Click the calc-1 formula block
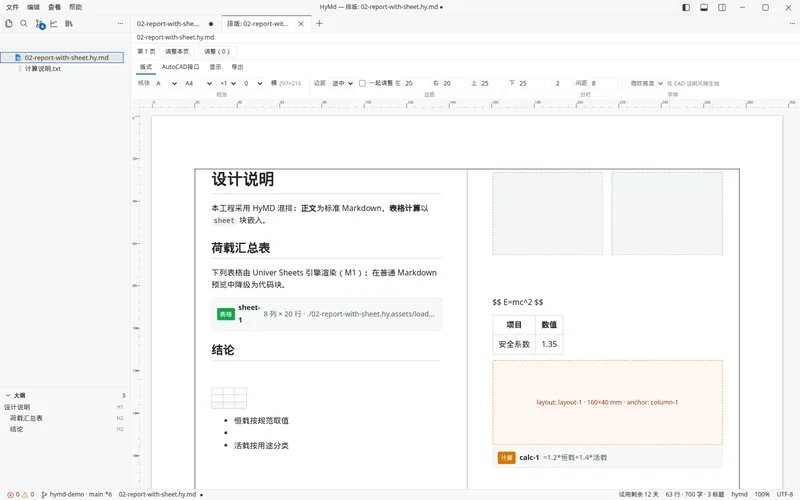Screen dimensions: 800x500 point(607,458)
